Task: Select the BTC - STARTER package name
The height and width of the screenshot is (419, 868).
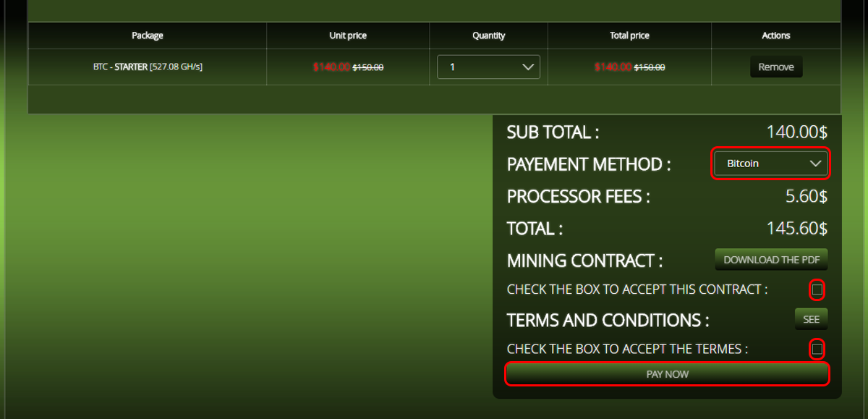Action: (x=120, y=67)
